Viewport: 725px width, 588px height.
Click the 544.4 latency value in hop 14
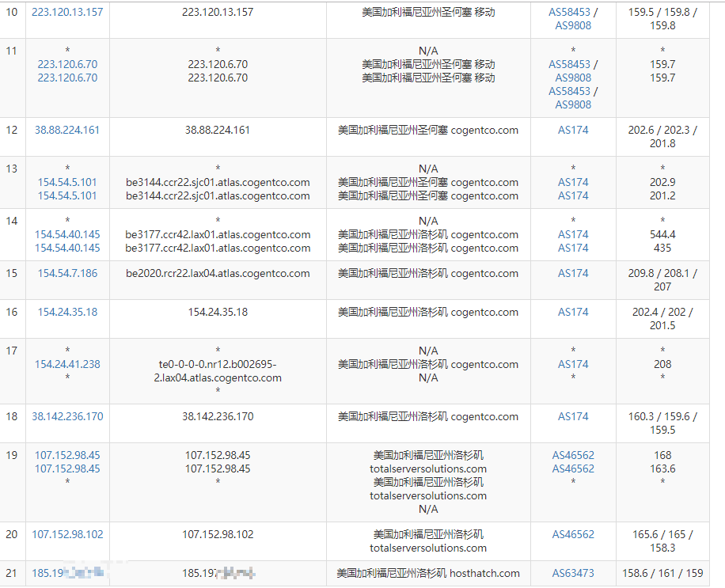(x=662, y=234)
